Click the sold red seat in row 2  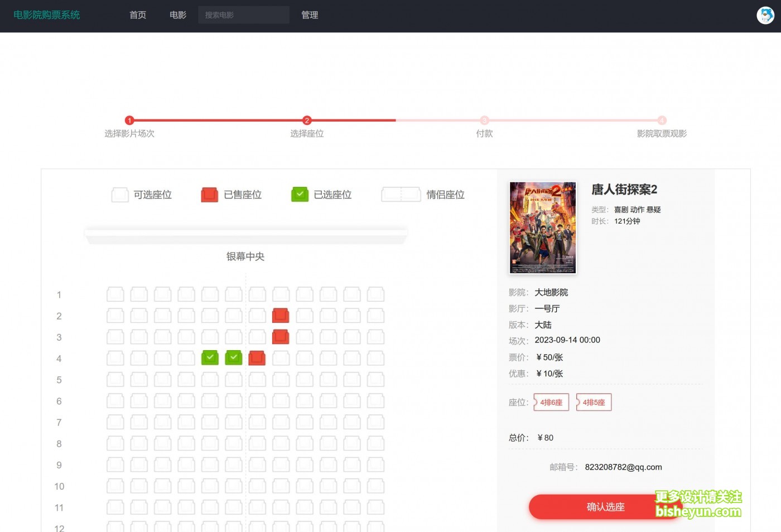[x=281, y=316]
